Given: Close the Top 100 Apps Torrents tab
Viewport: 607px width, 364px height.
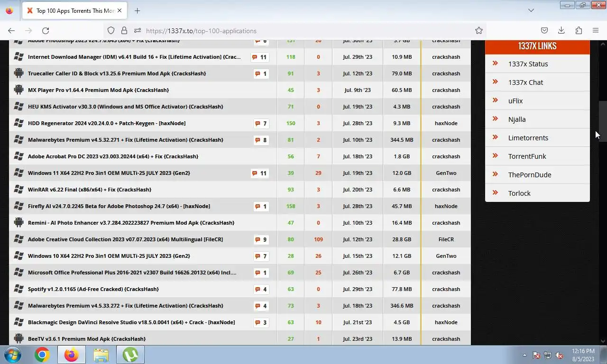Looking at the screenshot, I should tap(120, 10).
